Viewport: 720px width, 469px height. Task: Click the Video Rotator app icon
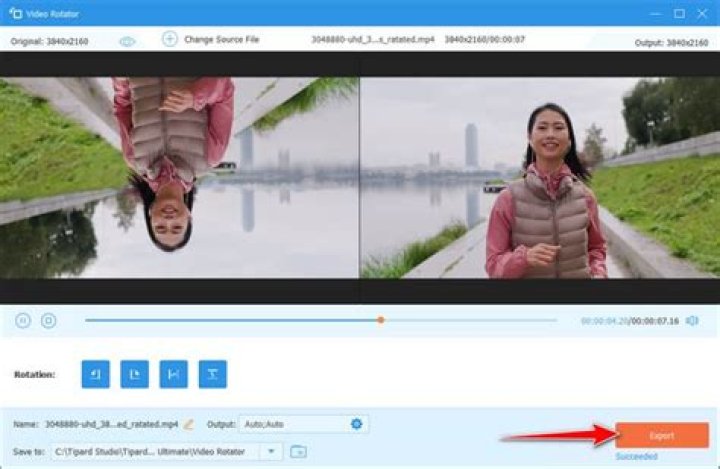15,13
